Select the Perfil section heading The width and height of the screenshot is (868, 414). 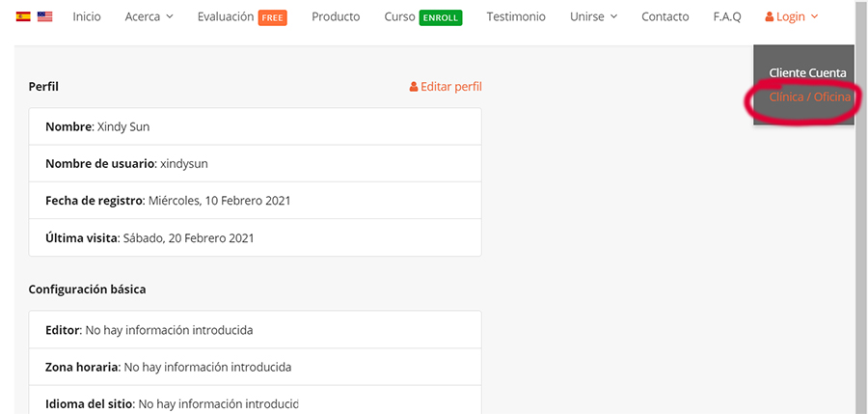click(43, 87)
